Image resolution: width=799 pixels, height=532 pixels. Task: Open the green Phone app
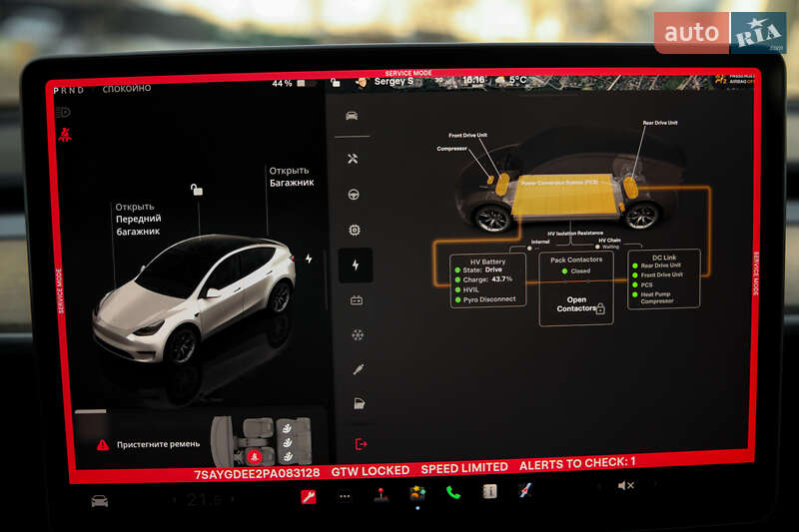[x=453, y=492]
